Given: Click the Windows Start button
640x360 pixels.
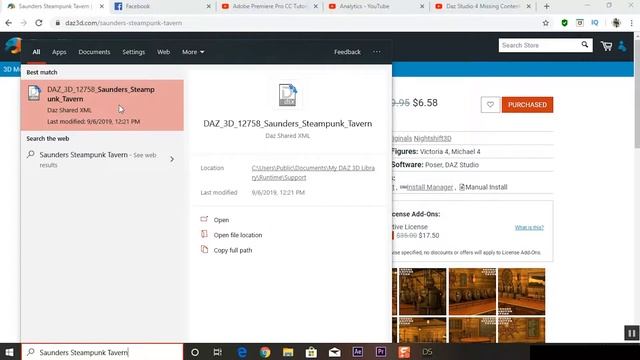Looking at the screenshot, I should 9,352.
